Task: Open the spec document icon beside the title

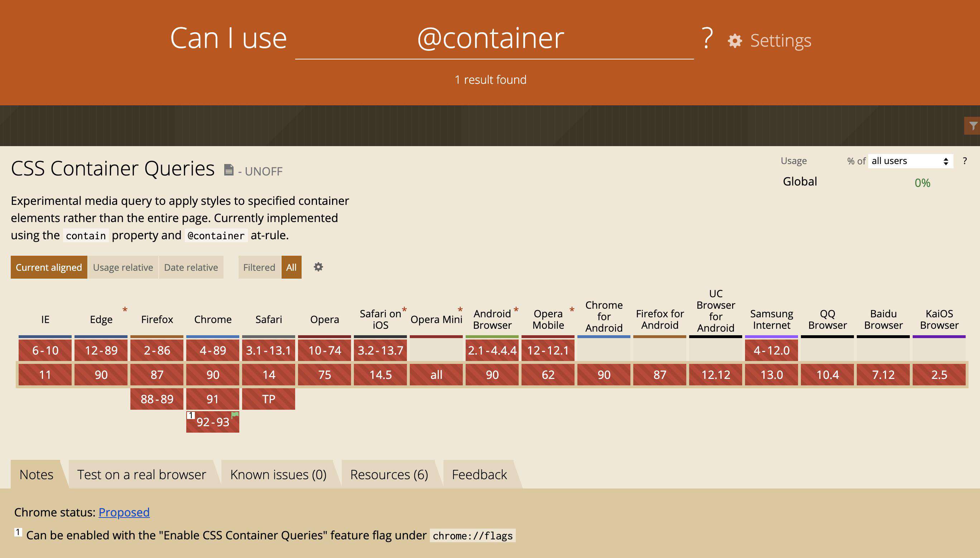Action: tap(229, 170)
